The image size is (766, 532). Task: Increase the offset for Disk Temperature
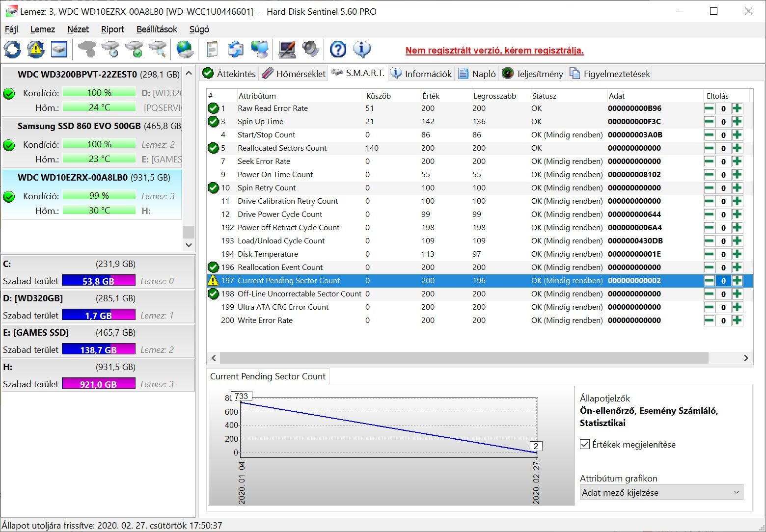[x=737, y=254]
